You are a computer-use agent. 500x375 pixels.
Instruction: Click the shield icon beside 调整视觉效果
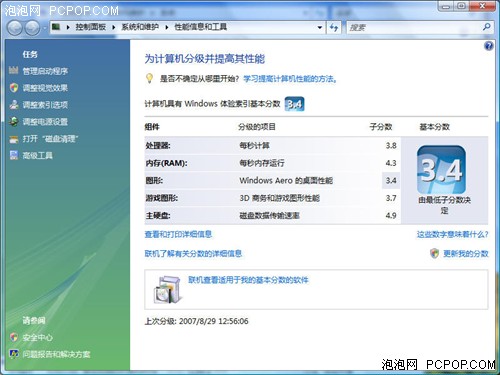14,88
